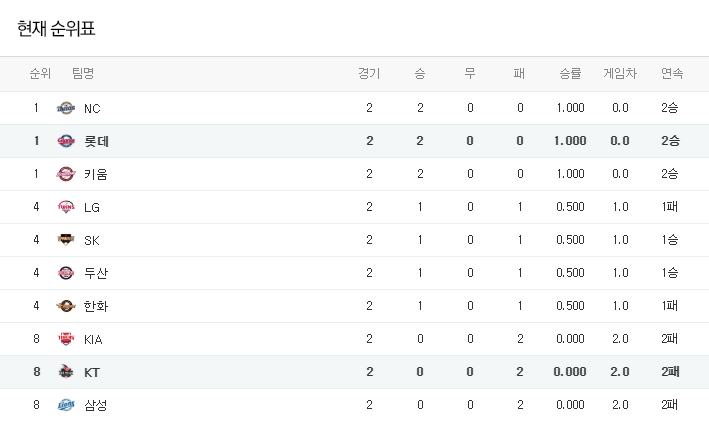Click the KT team logo icon
This screenshot has width=709, height=438.
tap(66, 372)
